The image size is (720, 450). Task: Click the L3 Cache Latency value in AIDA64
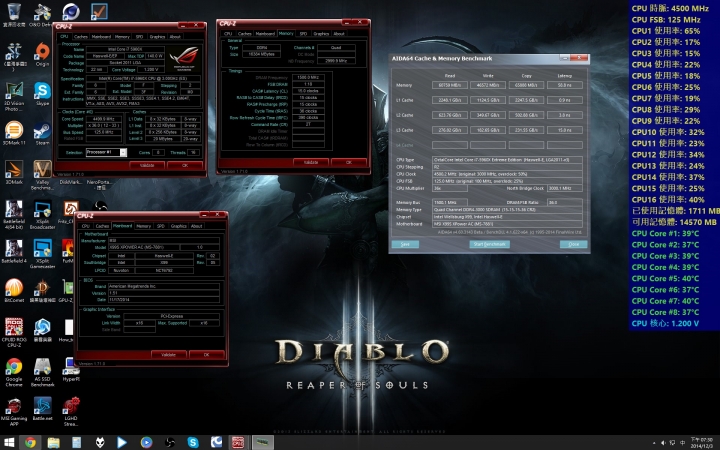pos(565,130)
